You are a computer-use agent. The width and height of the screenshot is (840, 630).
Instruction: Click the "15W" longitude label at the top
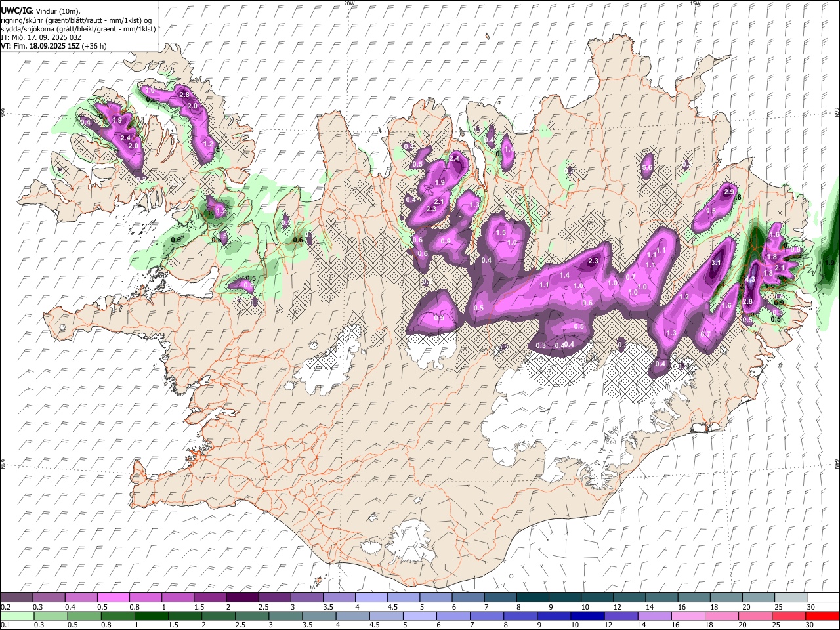coord(695,3)
